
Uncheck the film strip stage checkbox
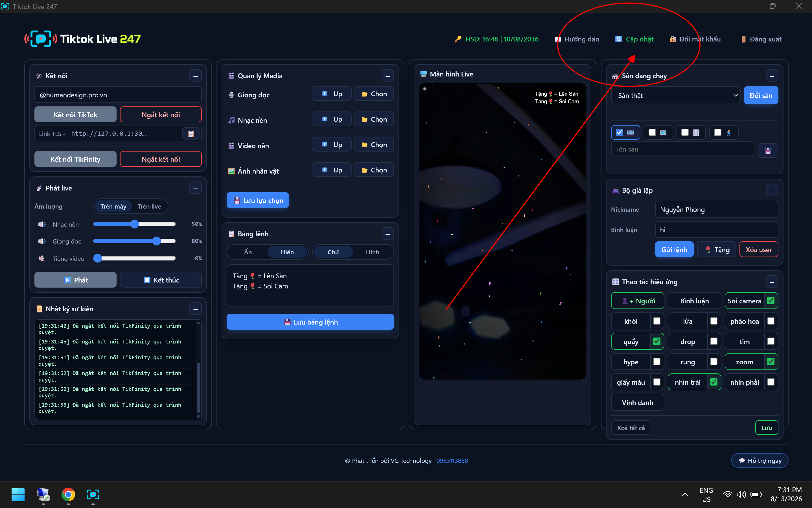[619, 132]
